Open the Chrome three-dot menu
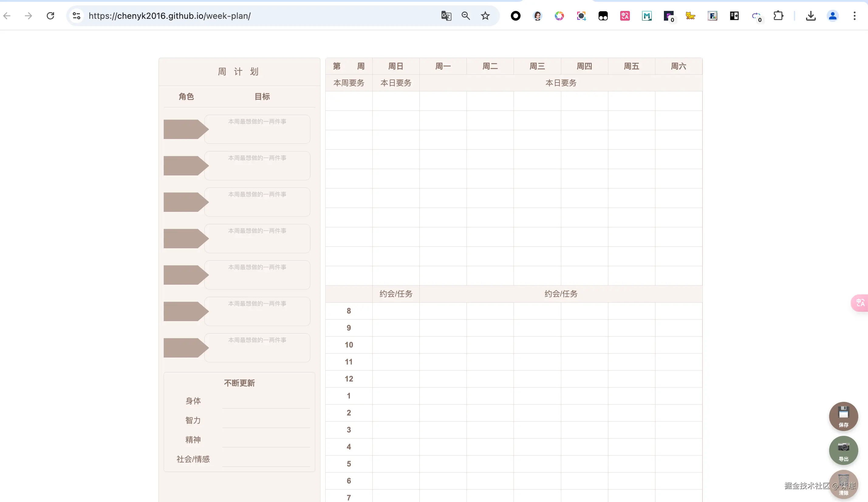This screenshot has height=502, width=868. point(854,16)
